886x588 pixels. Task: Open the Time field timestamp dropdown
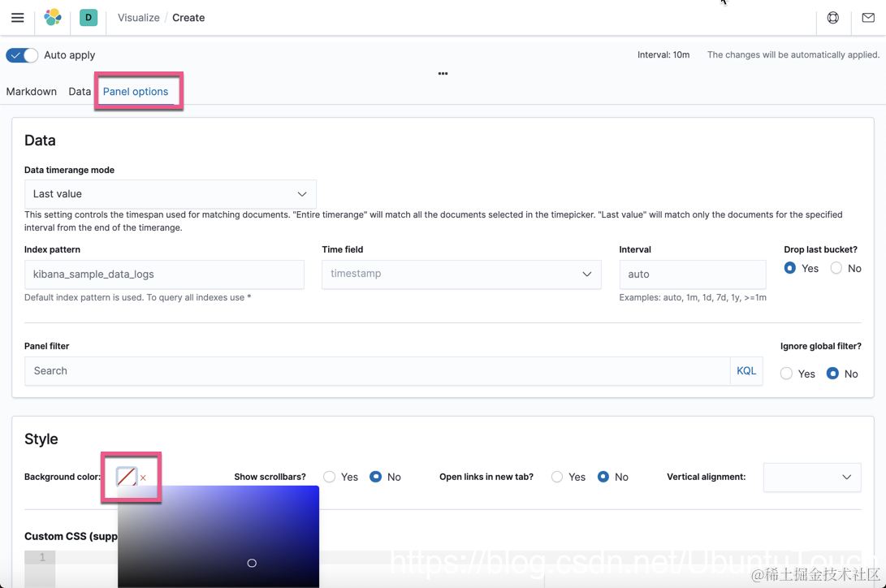[x=461, y=274]
